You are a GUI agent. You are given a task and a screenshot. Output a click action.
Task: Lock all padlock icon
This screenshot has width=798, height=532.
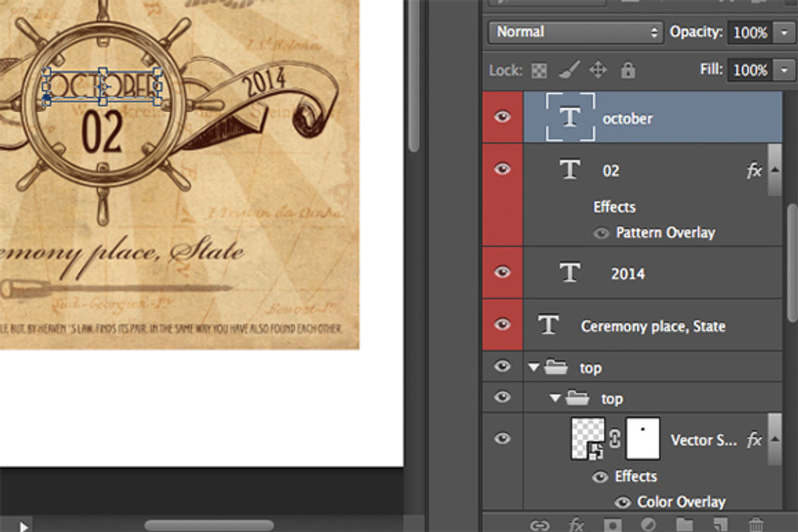point(628,70)
